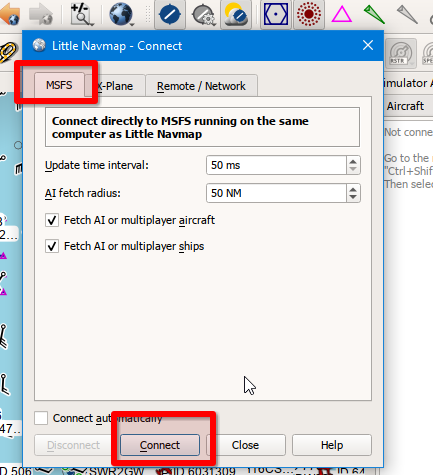The image size is (433, 475).
Task: Decrease the Update time interval value
Action: tap(353, 169)
